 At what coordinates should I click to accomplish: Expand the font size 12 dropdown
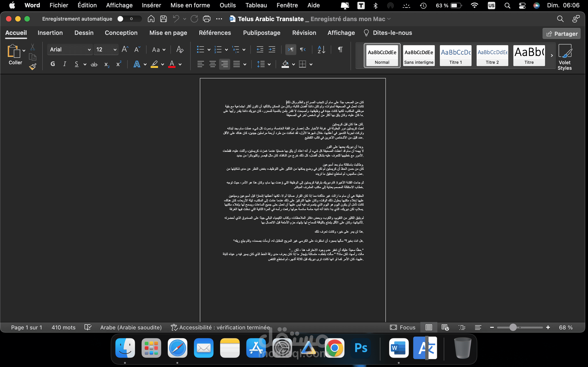pos(115,50)
